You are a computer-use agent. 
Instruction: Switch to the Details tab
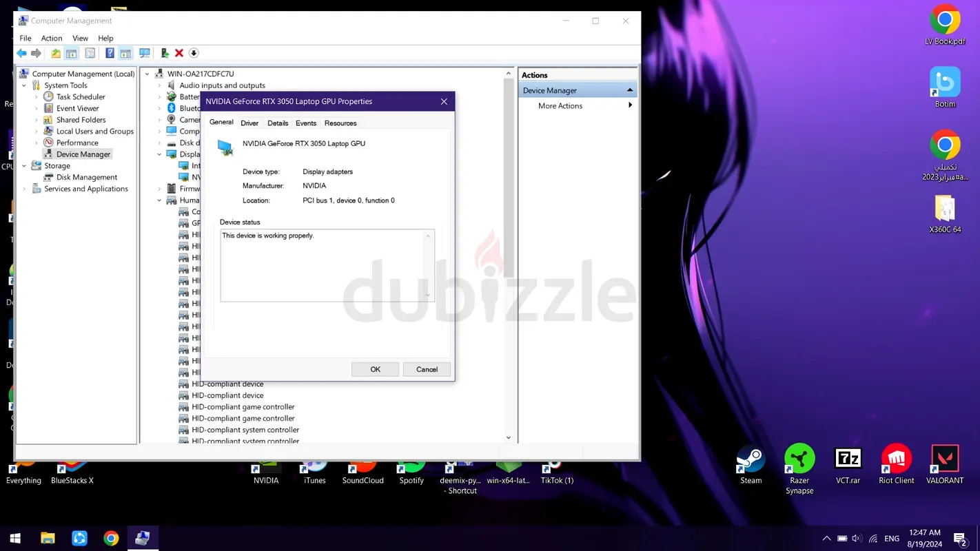point(278,123)
